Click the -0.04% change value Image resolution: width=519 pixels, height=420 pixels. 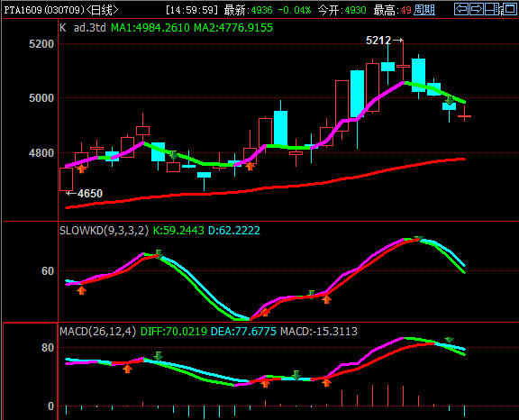[295, 10]
